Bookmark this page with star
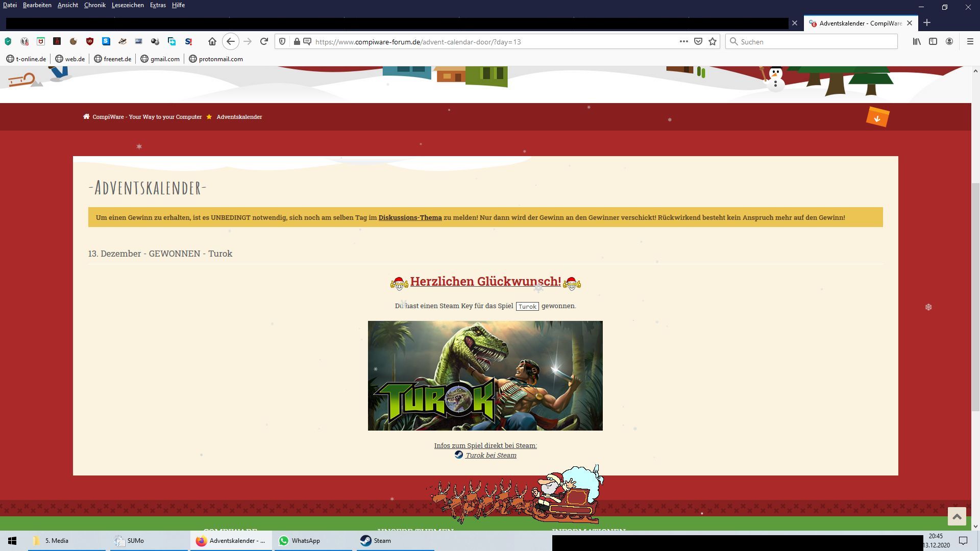The image size is (980, 551). click(x=713, y=41)
